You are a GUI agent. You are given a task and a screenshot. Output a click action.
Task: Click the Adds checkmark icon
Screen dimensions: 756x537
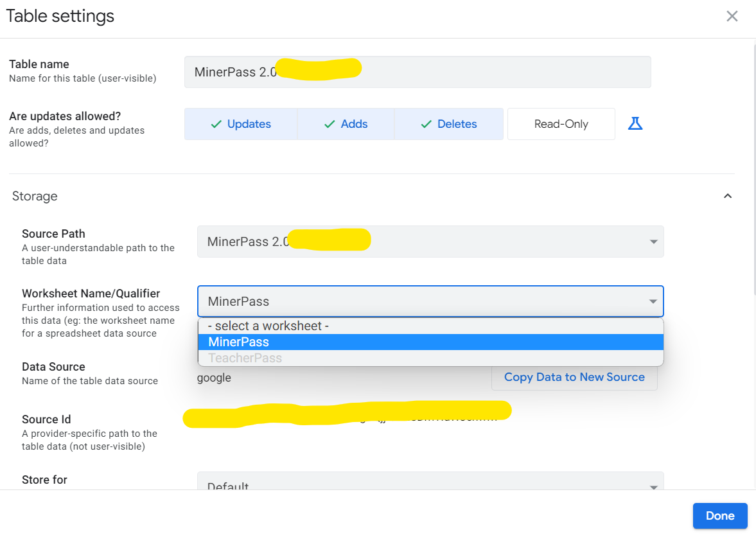point(330,124)
